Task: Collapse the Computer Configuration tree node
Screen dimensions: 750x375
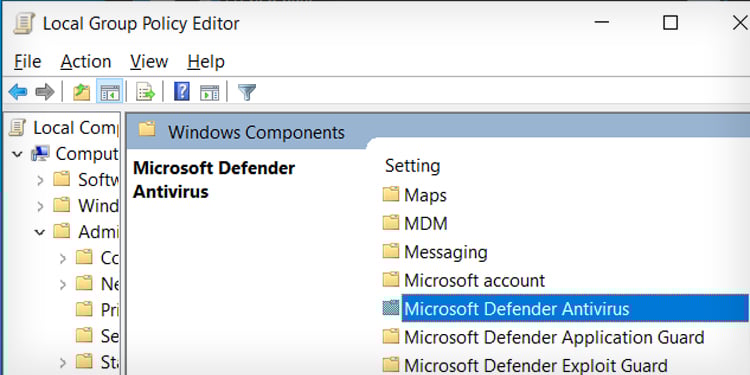Action: (x=17, y=154)
